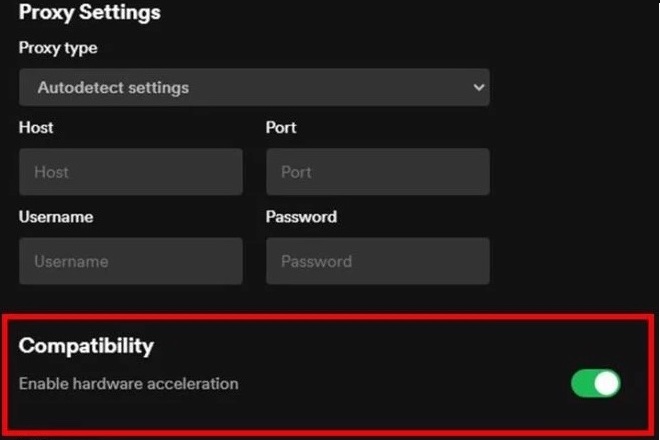Click the Port placeholder text
This screenshot has height=440, width=660.
[x=296, y=172]
